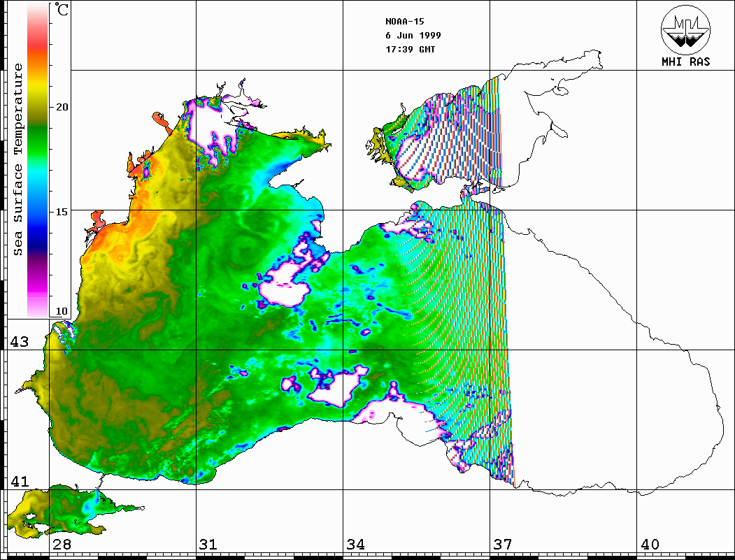
Task: Click the 10 degree mark on the color scale
Action: coord(62,312)
